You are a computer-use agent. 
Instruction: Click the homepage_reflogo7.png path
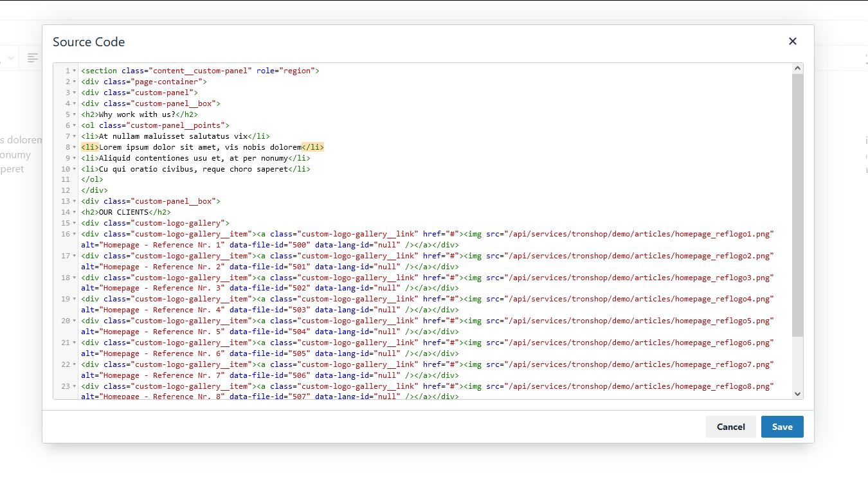coord(639,364)
